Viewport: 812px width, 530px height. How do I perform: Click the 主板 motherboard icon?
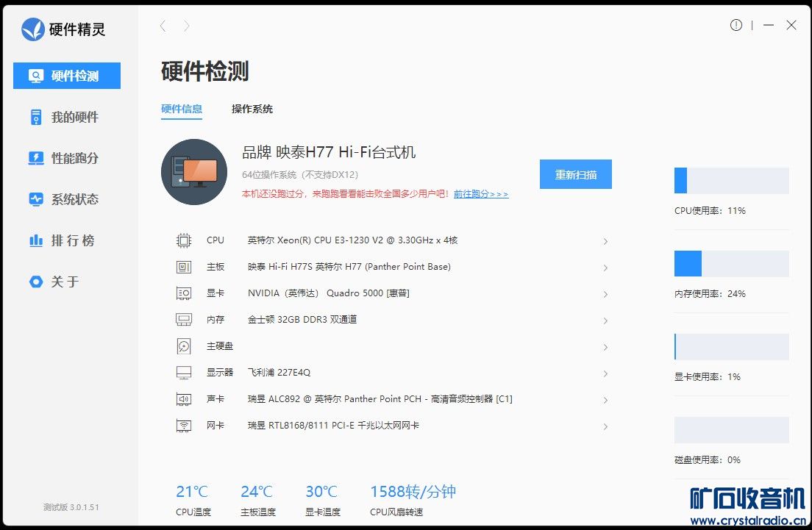pyautogui.click(x=184, y=267)
